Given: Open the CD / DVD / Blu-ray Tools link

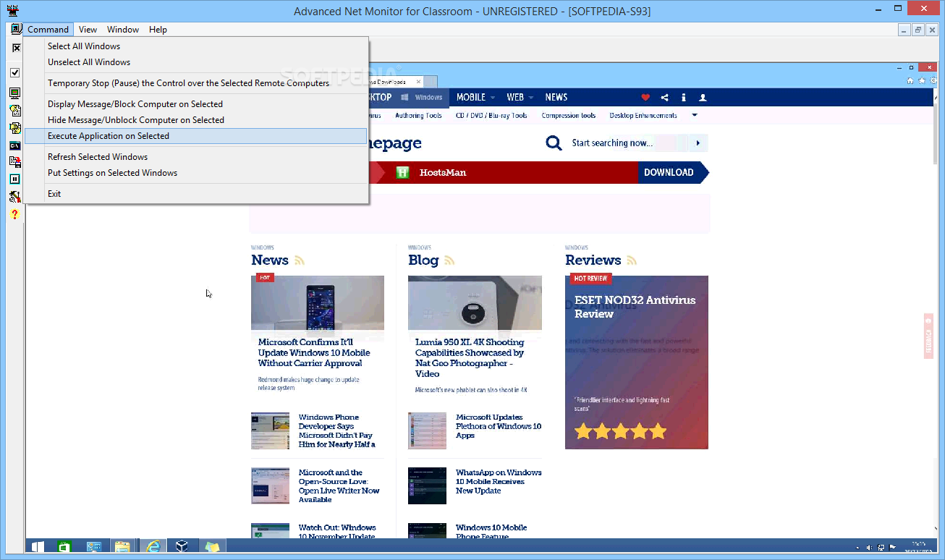Looking at the screenshot, I should (x=491, y=116).
